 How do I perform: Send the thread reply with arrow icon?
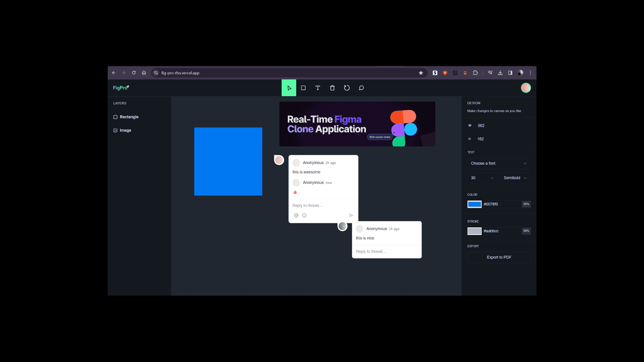click(351, 216)
